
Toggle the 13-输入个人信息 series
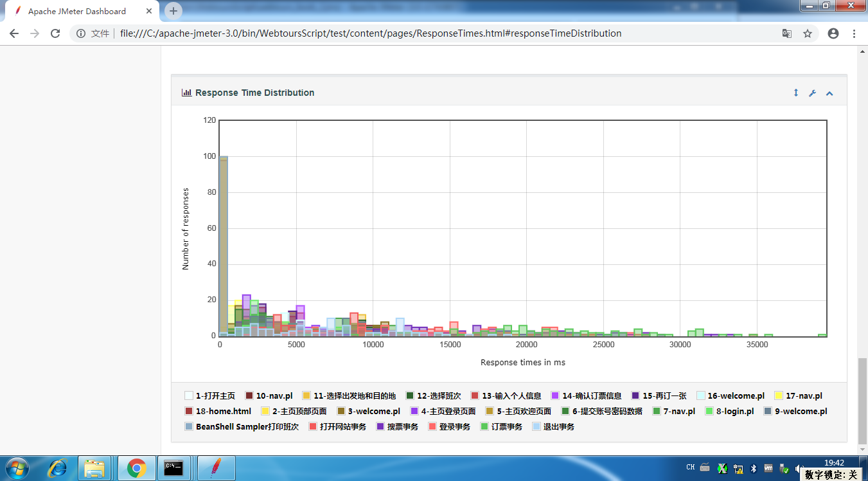pyautogui.click(x=506, y=396)
